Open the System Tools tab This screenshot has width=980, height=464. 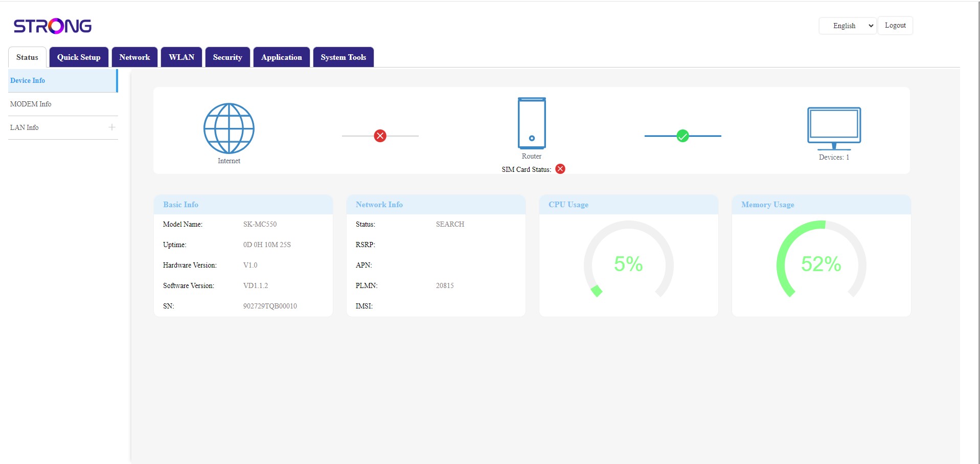coord(344,57)
